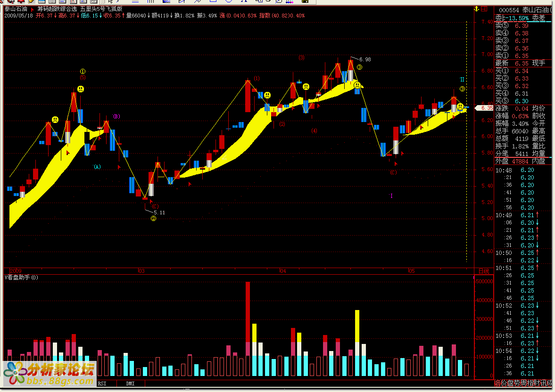Click the 日线 period label

484,271
